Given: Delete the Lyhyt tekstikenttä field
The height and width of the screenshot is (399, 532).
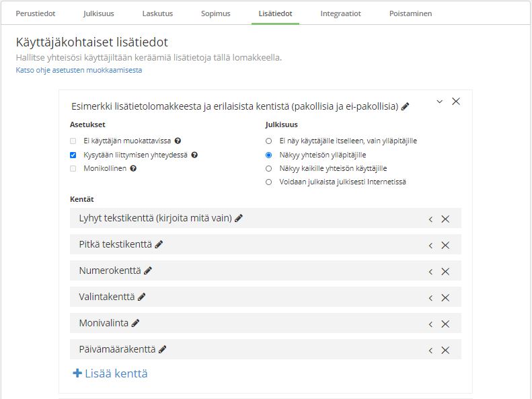Looking at the screenshot, I should (445, 219).
